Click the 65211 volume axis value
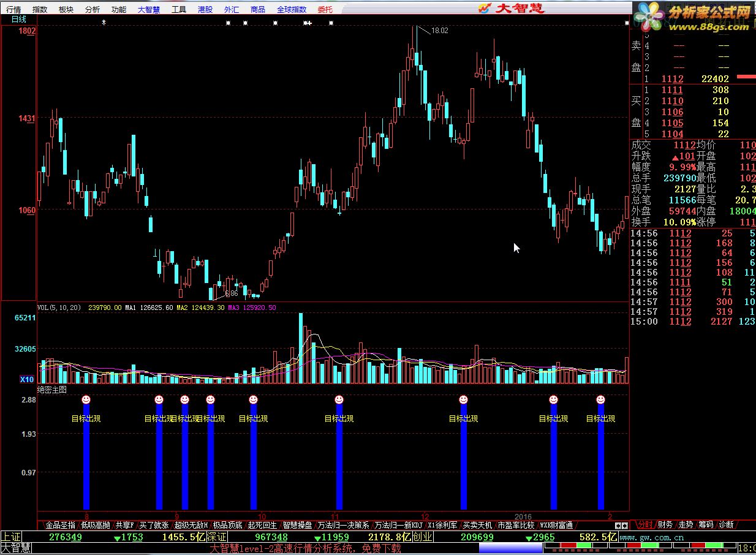Screen dimensions: 756x555 pos(25,318)
